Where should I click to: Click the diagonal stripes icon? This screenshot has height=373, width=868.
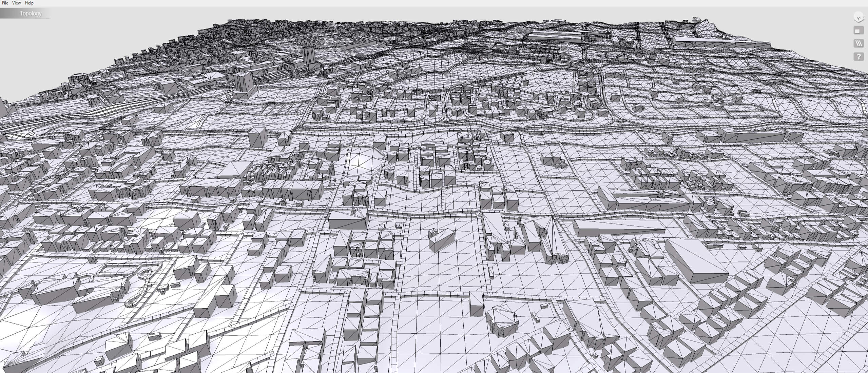pos(859,43)
